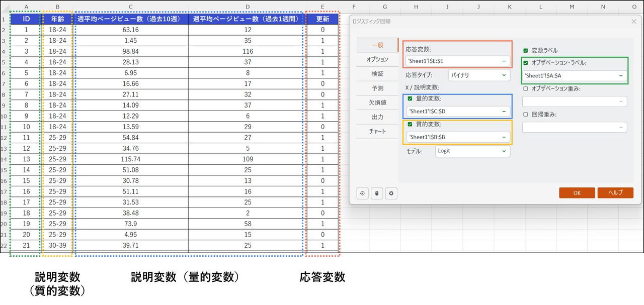This screenshot has width=644, height=305.
Task: Click range selector icon in 量的変数 field
Action: pyautogui.click(x=504, y=111)
